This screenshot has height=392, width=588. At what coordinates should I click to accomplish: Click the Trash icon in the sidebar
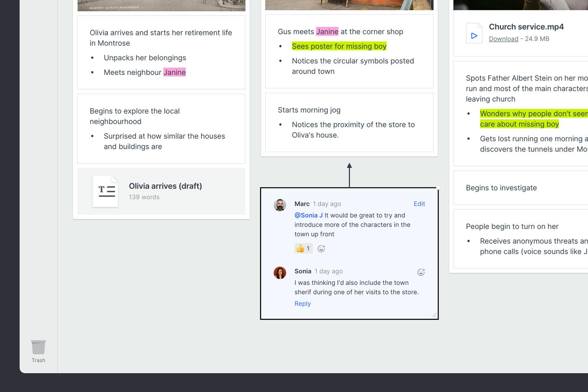(x=38, y=347)
